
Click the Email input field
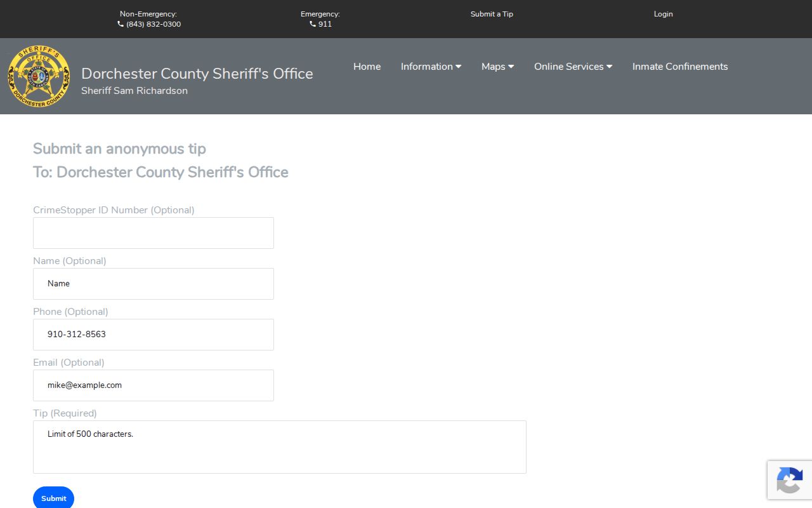point(154,385)
